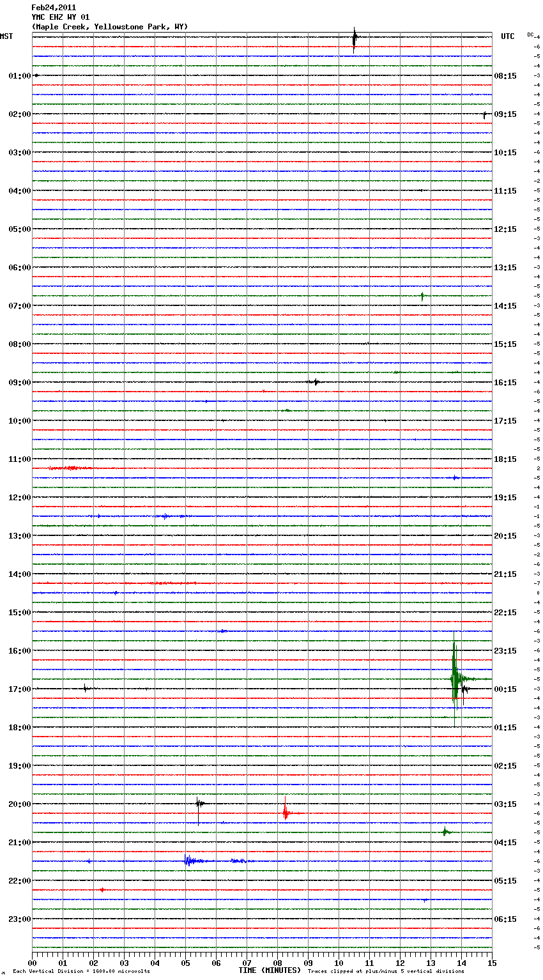This screenshot has height=980, width=543.
Task: Click the MST timezone label
Action: pyautogui.click(x=6, y=36)
